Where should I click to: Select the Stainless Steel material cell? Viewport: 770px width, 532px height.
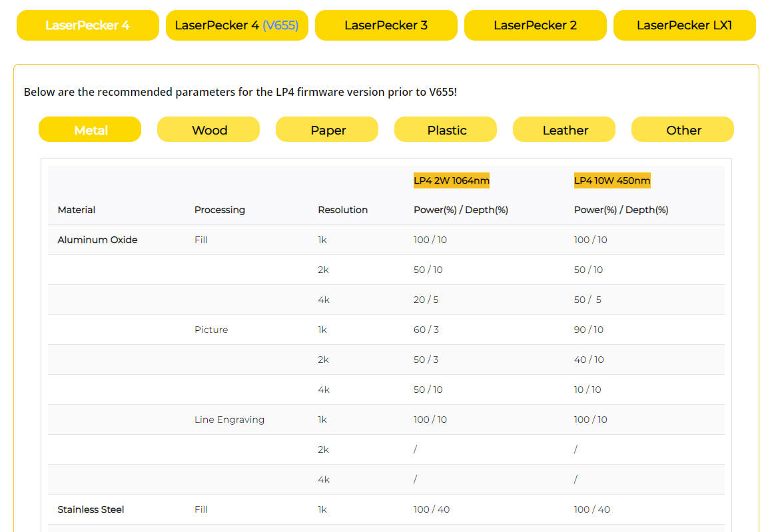tap(91, 509)
